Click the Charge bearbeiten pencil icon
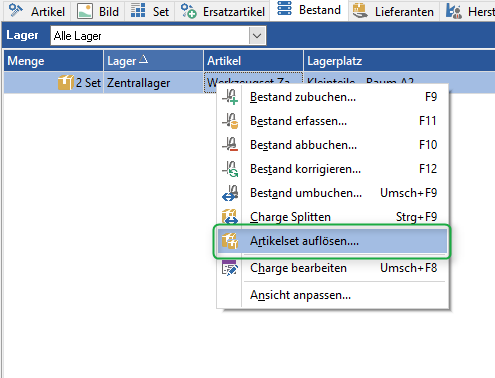 point(230,268)
